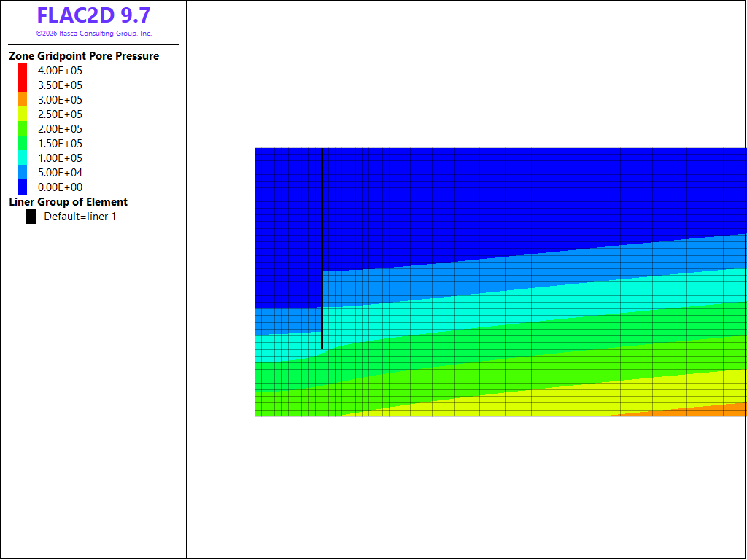Click the cyan zone left of liner base
Screen dimensions: 747x560
coord(286,348)
